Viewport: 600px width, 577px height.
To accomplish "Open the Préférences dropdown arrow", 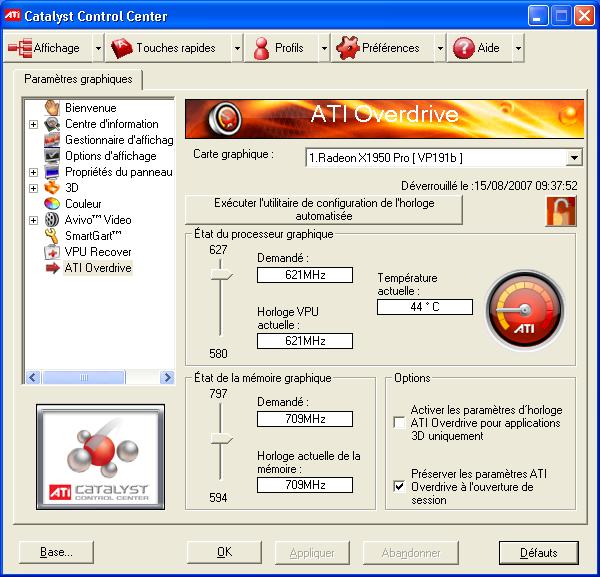I will tap(440, 48).
